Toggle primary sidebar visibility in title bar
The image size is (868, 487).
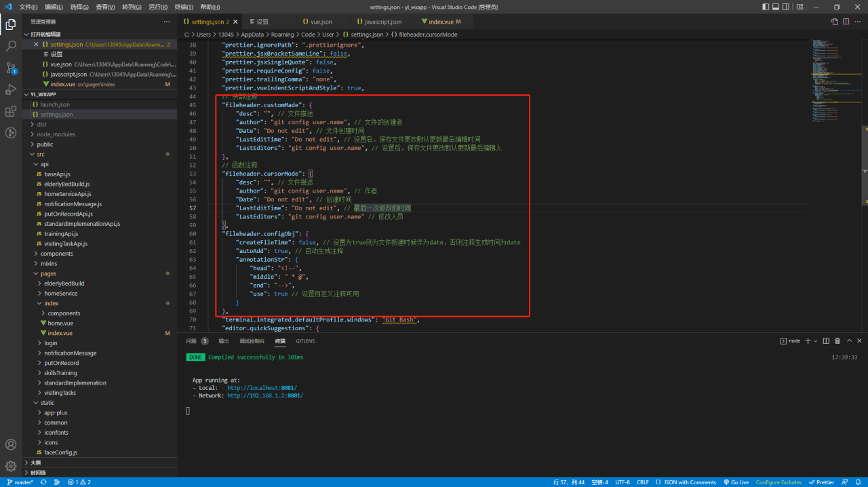tap(766, 7)
